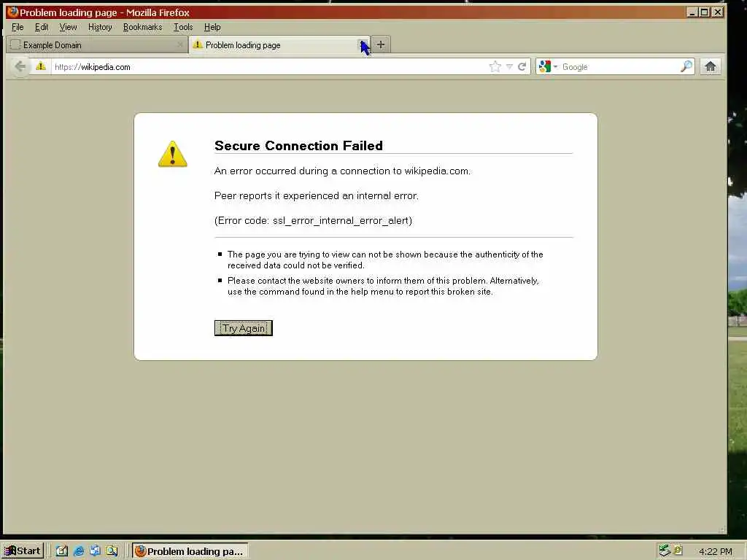The width and height of the screenshot is (747, 560).
Task: Select the Problem loading page tab
Action: coord(279,44)
